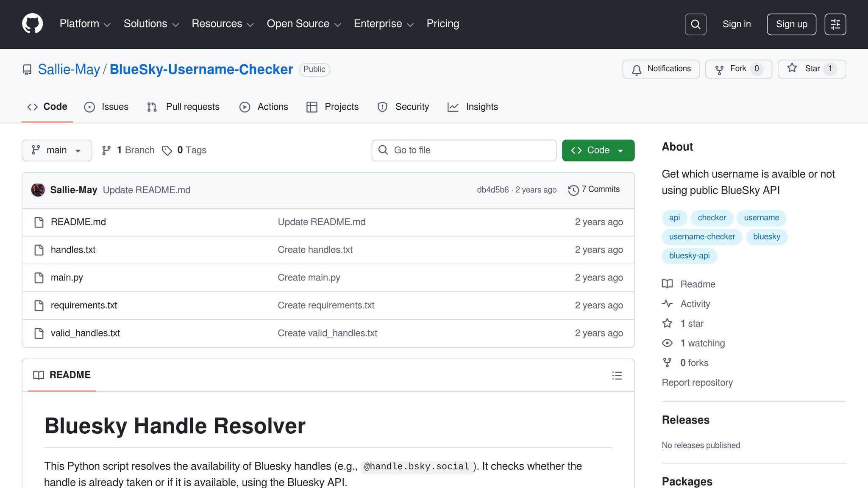The image size is (868, 488).
Task: Expand the Open Source menu
Action: [x=303, y=24]
